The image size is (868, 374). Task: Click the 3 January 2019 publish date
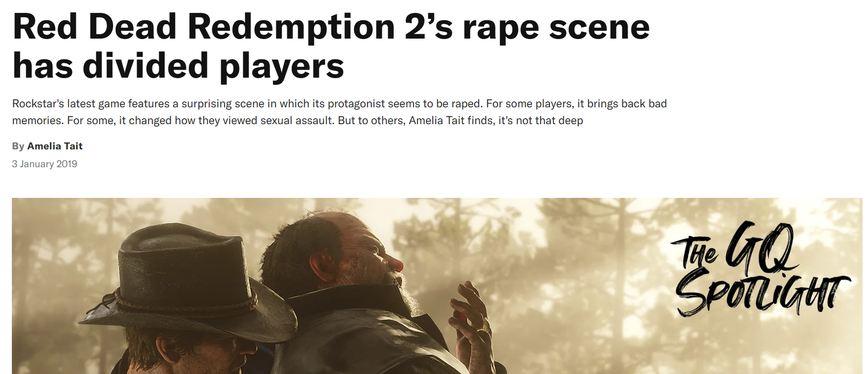pos(45,164)
